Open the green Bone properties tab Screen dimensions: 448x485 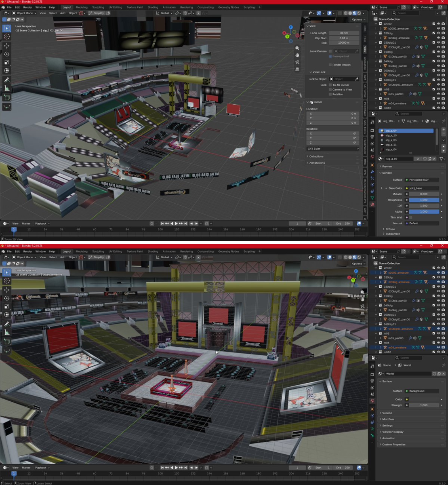tap(372, 435)
